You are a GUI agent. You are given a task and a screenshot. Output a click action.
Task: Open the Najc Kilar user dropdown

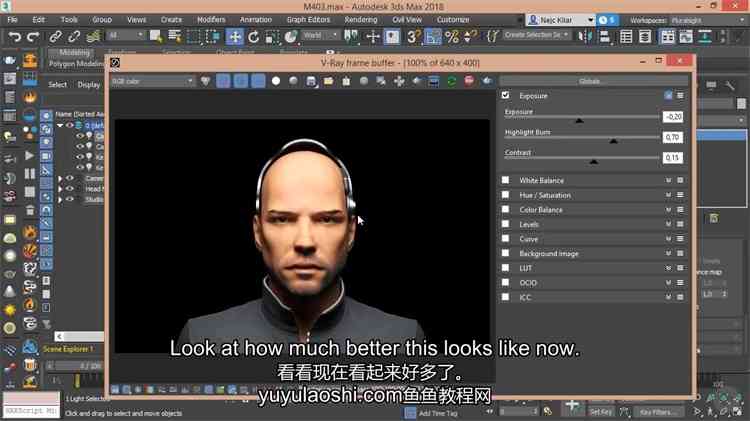(560, 20)
